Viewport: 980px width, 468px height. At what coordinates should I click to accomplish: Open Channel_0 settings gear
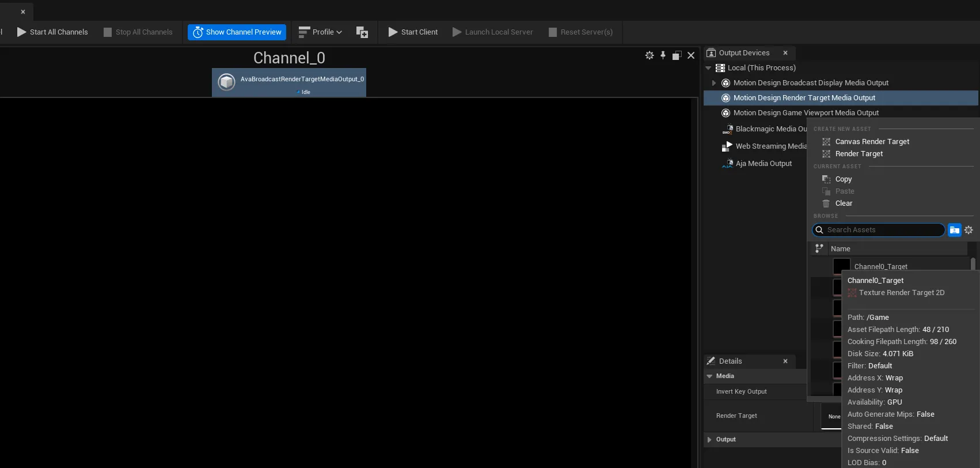pos(649,55)
